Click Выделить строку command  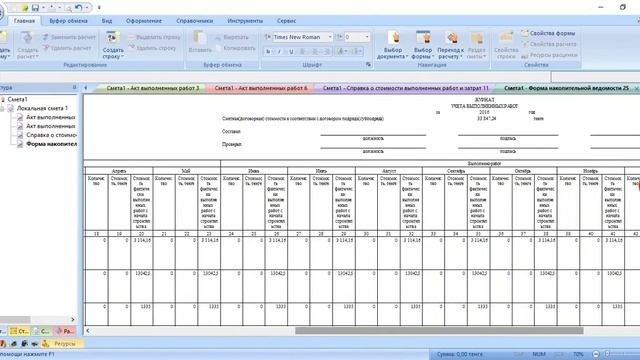pyautogui.click(x=154, y=37)
